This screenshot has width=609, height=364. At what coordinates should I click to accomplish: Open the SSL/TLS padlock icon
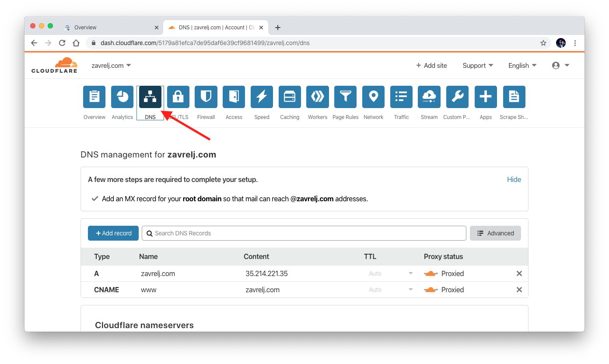178,97
